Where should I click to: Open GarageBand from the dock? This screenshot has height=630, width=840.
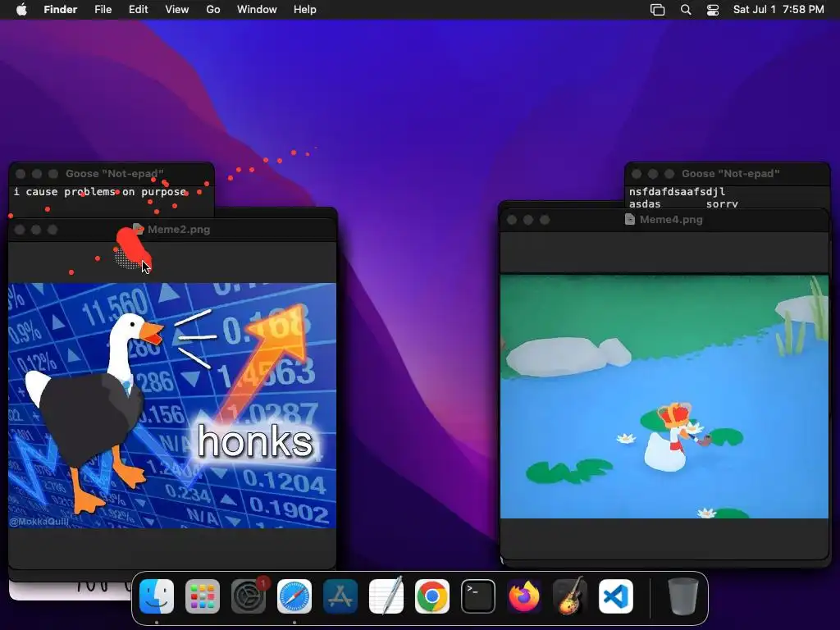tap(570, 596)
